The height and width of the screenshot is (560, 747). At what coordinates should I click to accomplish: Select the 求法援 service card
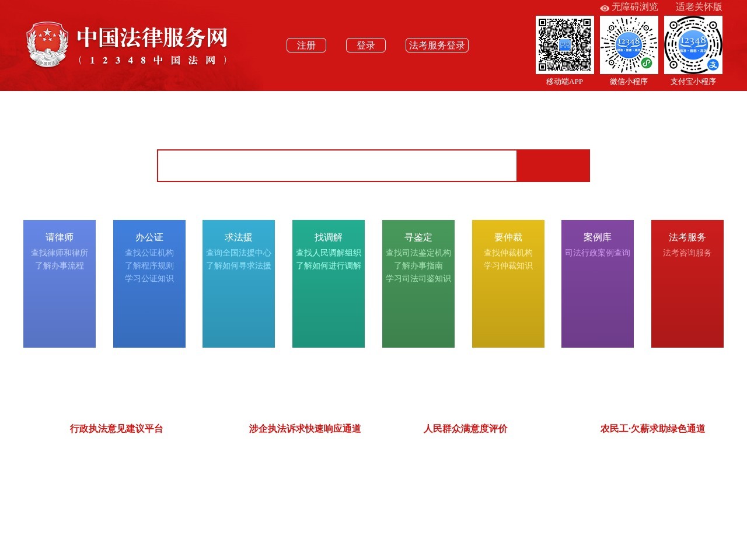239,283
